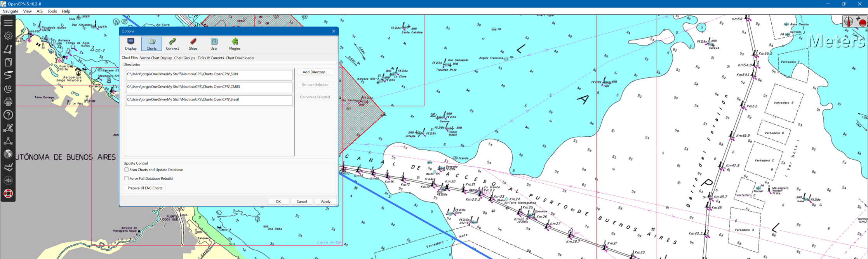
Task: Click the Options gear icon in toolbar
Action: 8,36
